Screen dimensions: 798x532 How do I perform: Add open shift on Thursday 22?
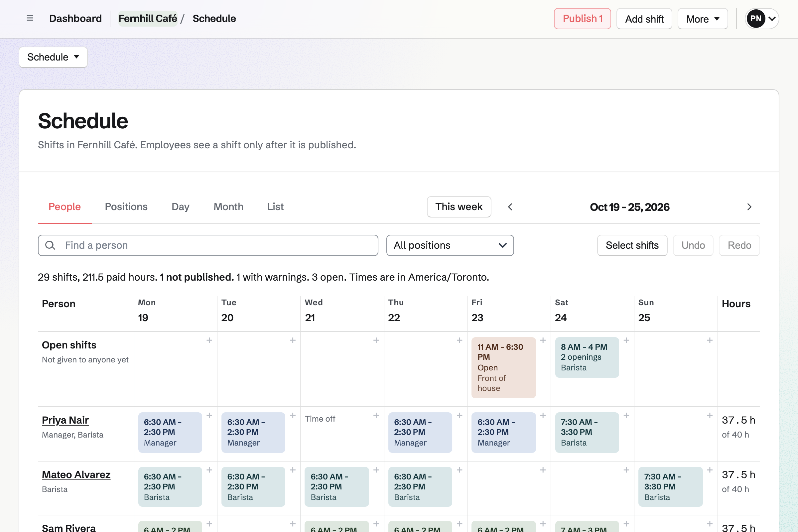point(460,340)
